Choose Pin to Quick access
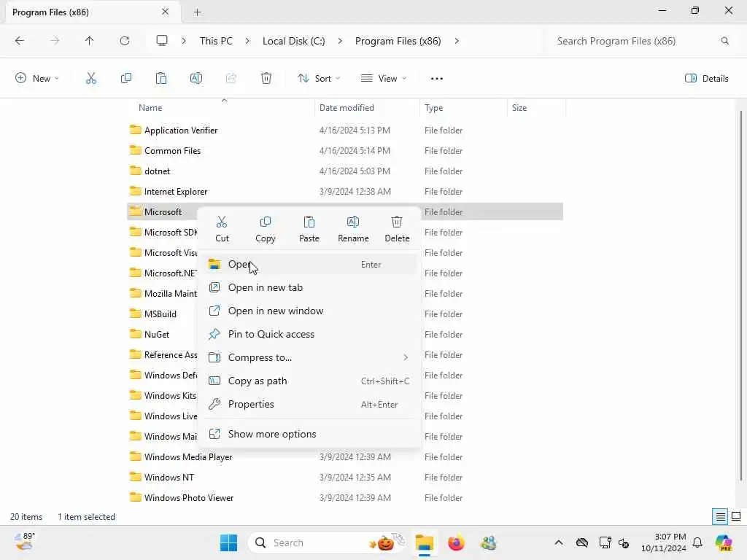 pos(310,334)
